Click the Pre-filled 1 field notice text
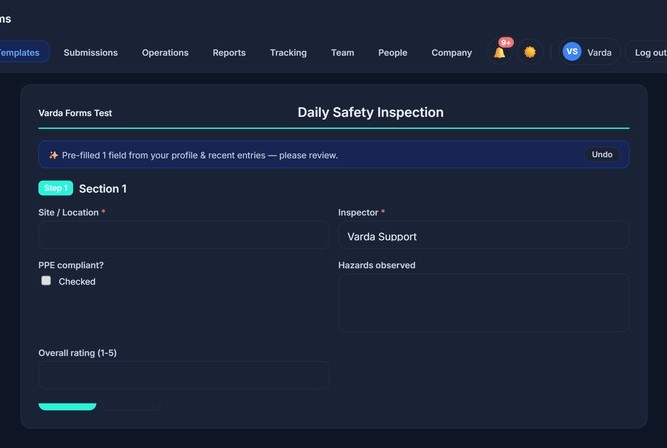The height and width of the screenshot is (448, 667). tap(200, 155)
